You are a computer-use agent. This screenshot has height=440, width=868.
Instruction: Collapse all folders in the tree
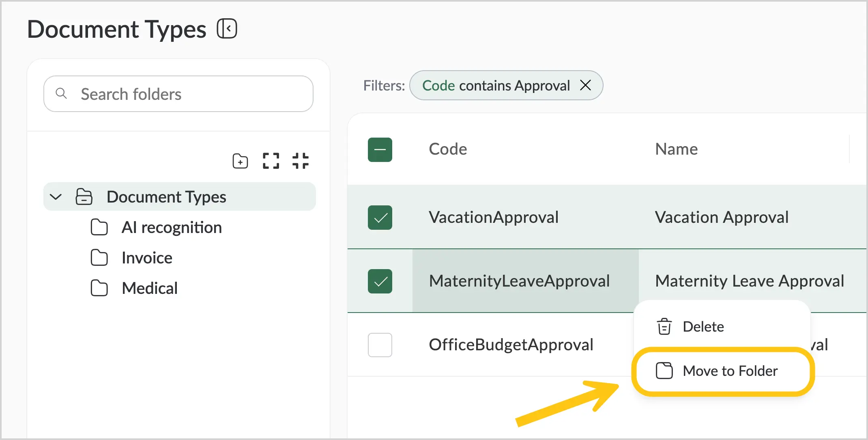[301, 161]
